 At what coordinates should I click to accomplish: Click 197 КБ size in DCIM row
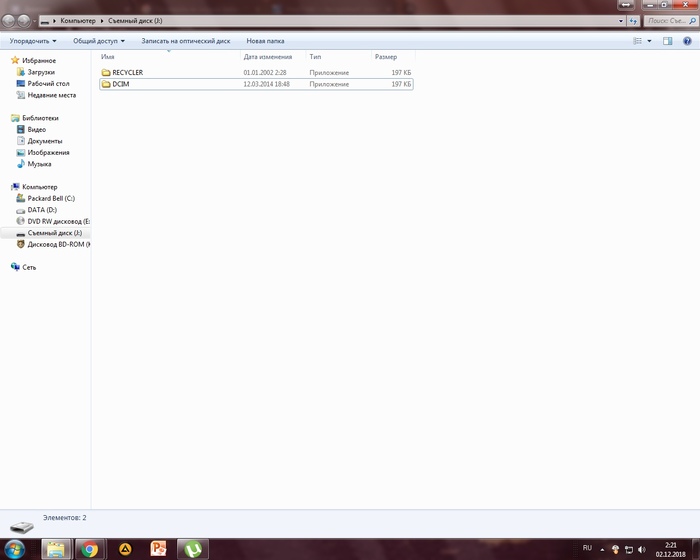tap(401, 84)
